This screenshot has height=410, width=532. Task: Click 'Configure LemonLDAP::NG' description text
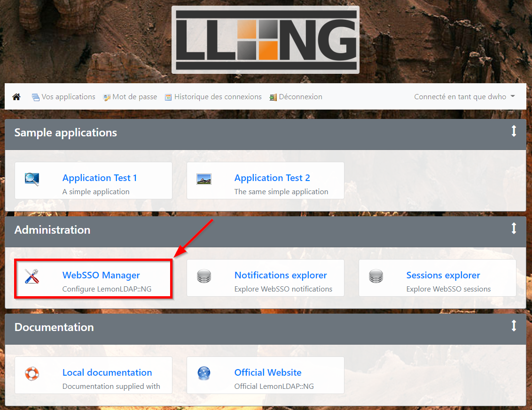coord(107,289)
